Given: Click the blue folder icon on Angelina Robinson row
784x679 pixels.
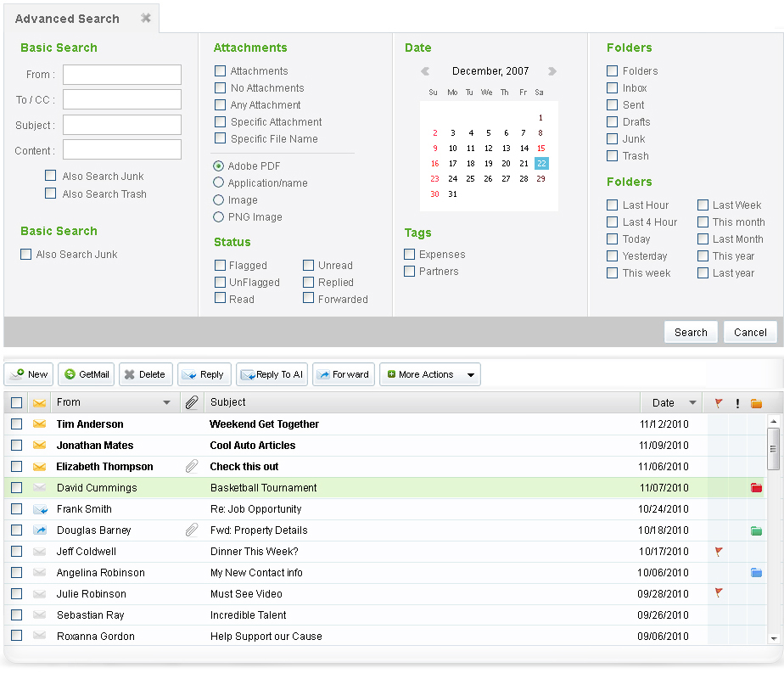Looking at the screenshot, I should pyautogui.click(x=756, y=573).
